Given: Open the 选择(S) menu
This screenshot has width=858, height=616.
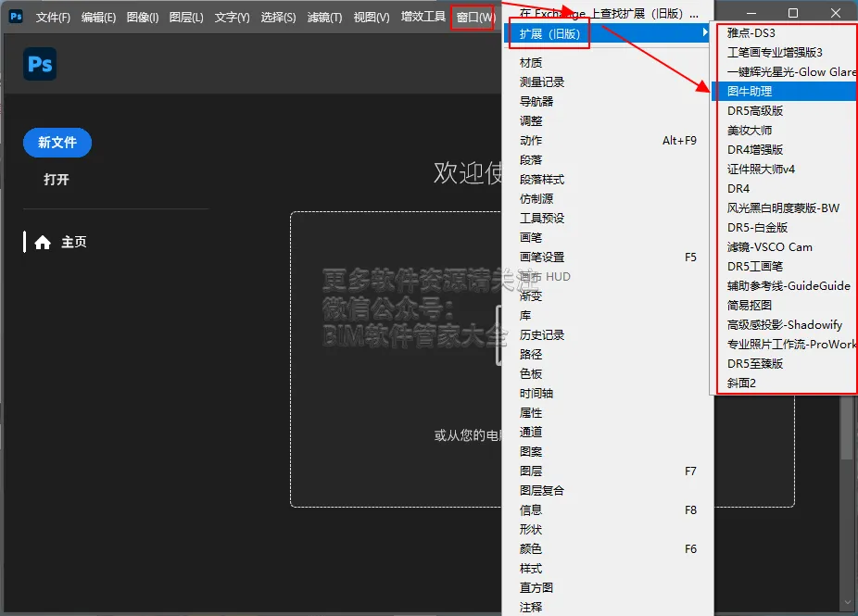Looking at the screenshot, I should [x=278, y=18].
